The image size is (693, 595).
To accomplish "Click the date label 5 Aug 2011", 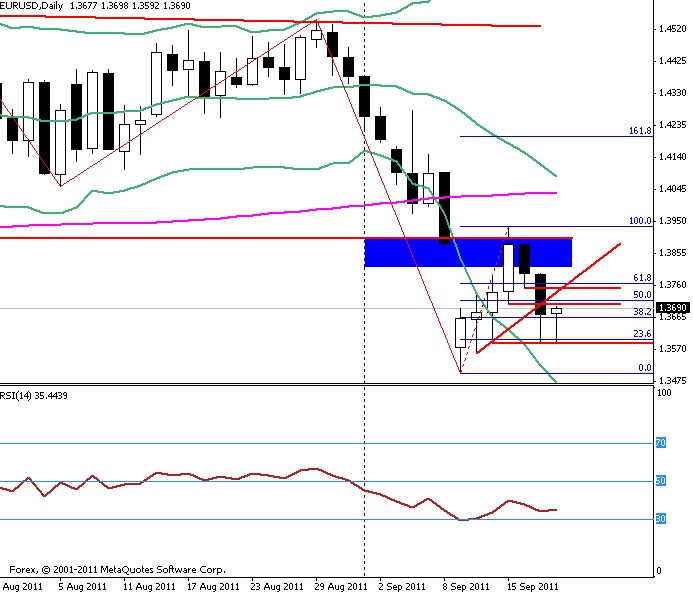I will click(82, 587).
